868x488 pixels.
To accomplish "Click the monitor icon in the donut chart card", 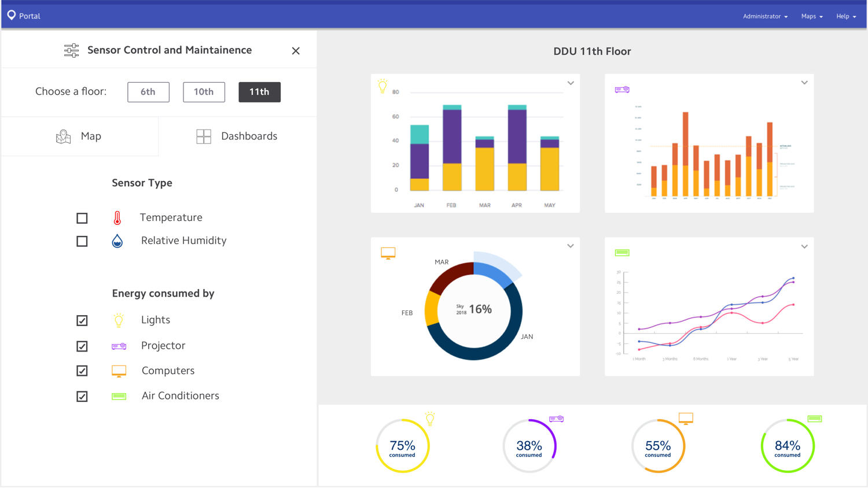I will [388, 253].
